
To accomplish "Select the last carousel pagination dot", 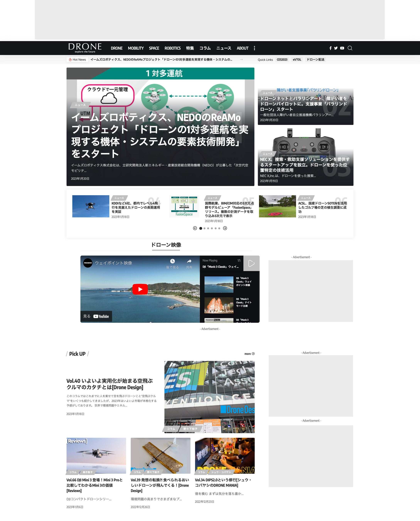I will [219, 228].
